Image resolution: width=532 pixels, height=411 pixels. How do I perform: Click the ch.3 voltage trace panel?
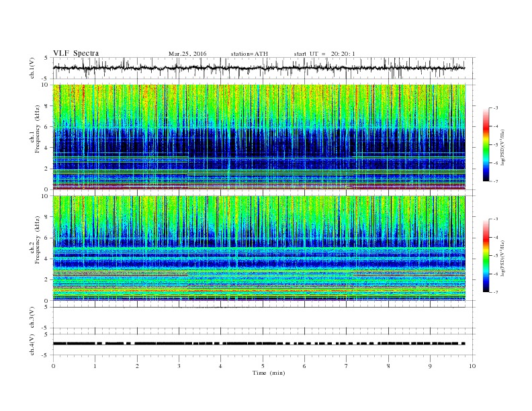click(263, 318)
